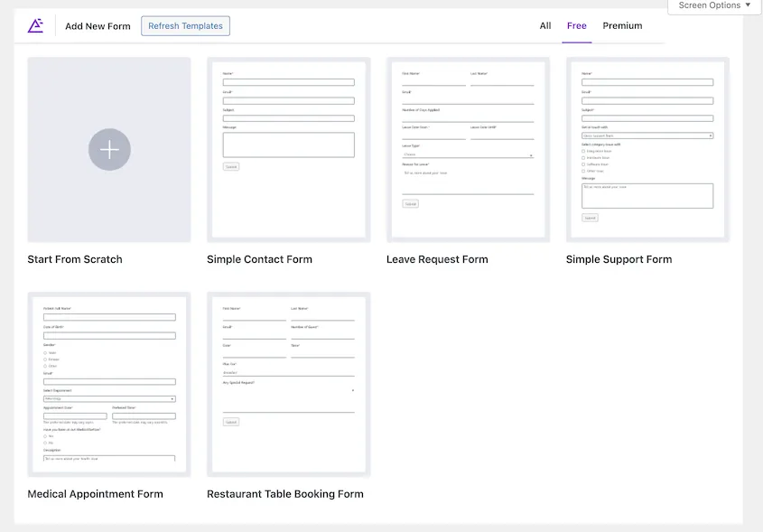This screenshot has width=763, height=532.
Task: Click the Start From Scratch title
Action: click(x=75, y=259)
